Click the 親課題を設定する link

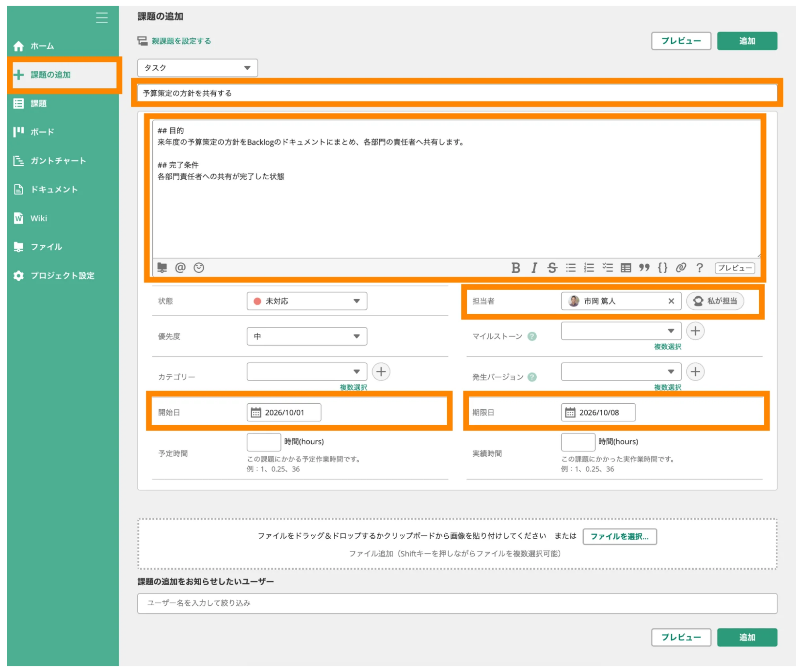tap(181, 41)
